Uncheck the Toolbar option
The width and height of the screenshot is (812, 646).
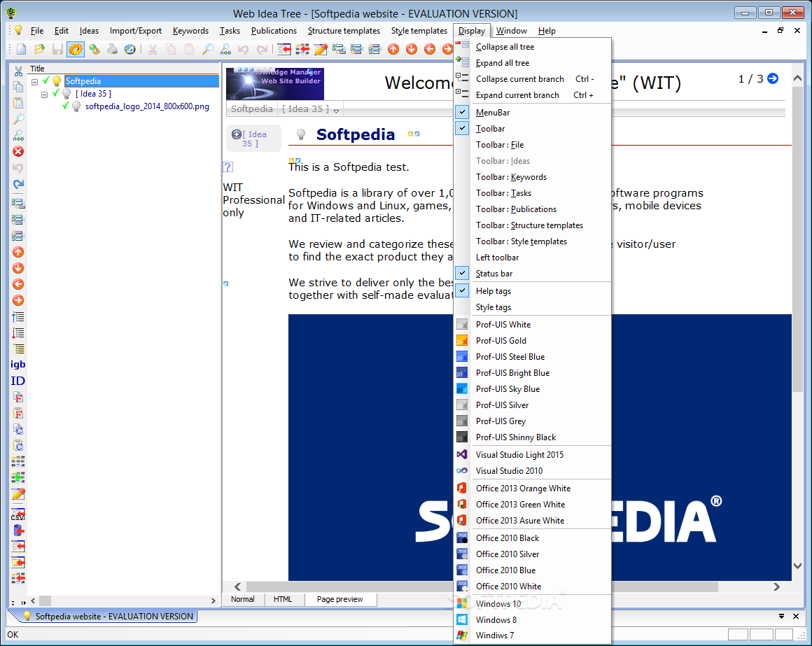(x=533, y=128)
